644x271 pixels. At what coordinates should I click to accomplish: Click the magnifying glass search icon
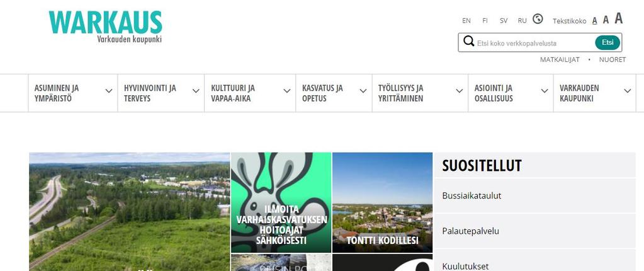(x=468, y=41)
